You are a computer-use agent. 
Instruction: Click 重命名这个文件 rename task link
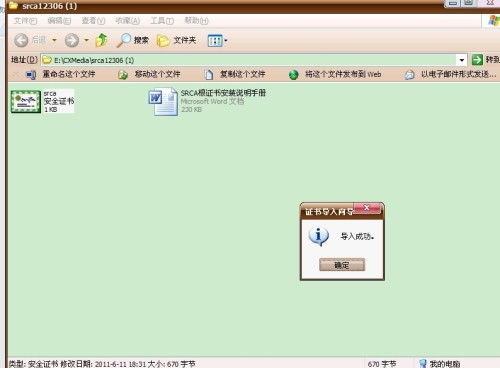click(x=69, y=74)
